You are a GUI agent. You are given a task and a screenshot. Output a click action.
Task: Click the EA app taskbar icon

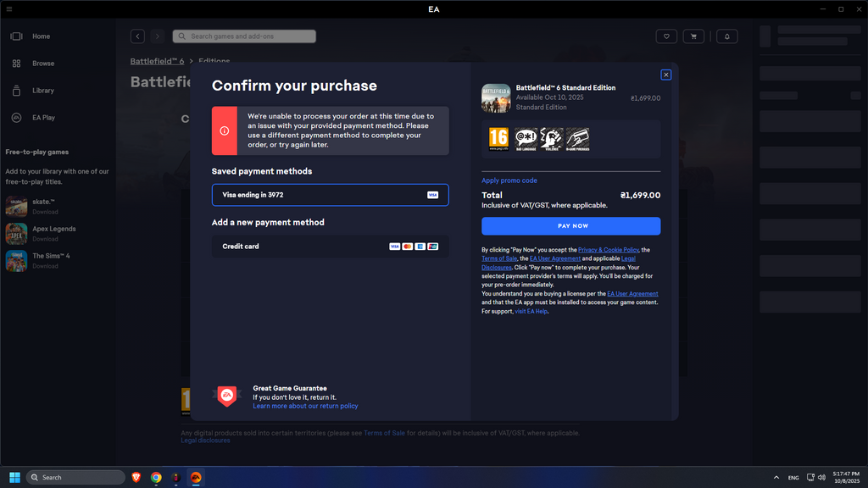196,478
